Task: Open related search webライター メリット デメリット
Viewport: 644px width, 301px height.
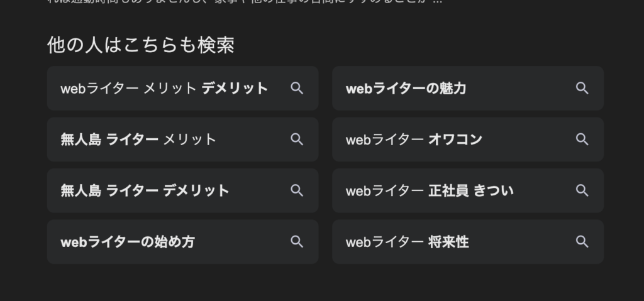Action: 183,88
